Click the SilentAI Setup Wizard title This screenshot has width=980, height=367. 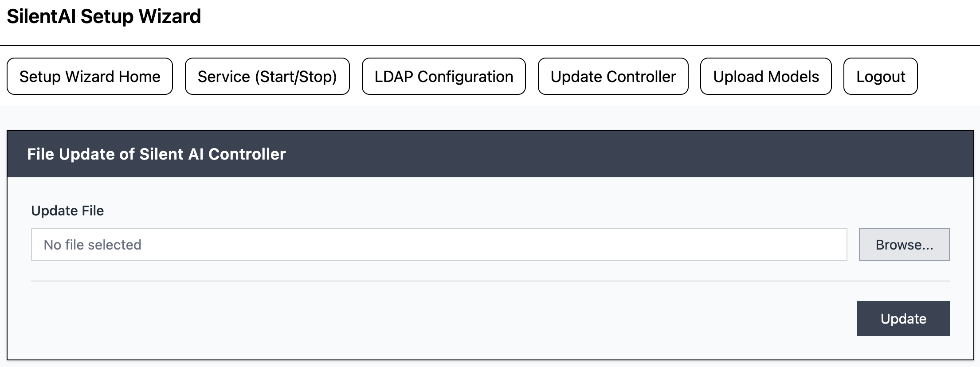tap(104, 16)
